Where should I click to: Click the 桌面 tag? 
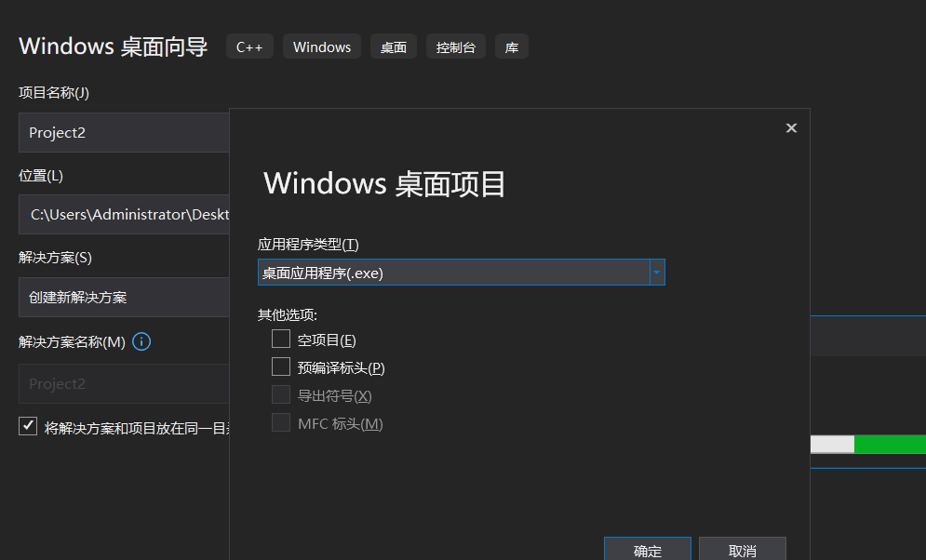[x=394, y=47]
